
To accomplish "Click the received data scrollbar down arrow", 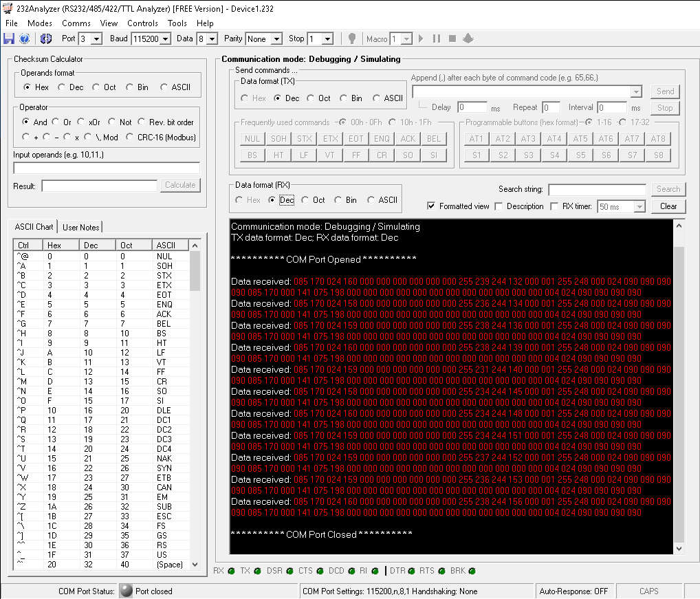I will pos(679,549).
